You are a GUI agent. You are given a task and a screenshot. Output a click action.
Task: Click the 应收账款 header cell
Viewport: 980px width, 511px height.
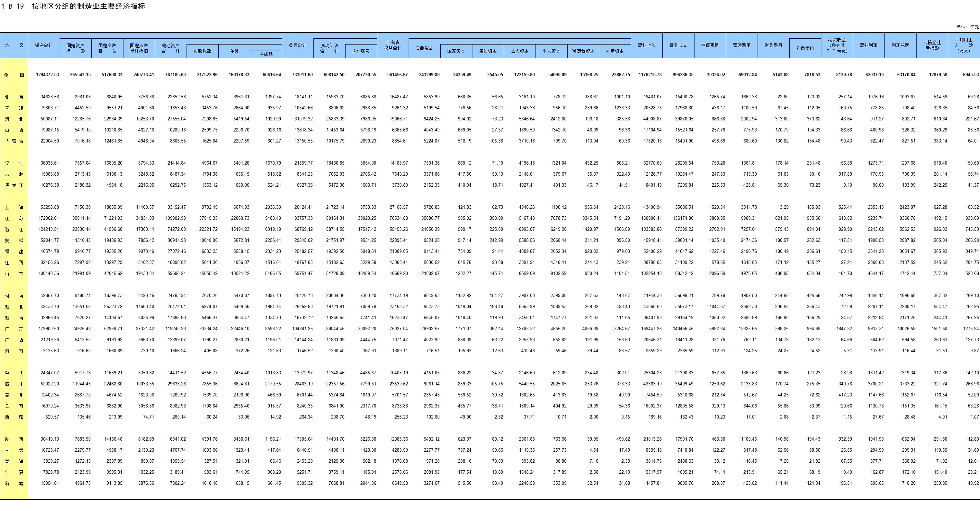[202, 51]
